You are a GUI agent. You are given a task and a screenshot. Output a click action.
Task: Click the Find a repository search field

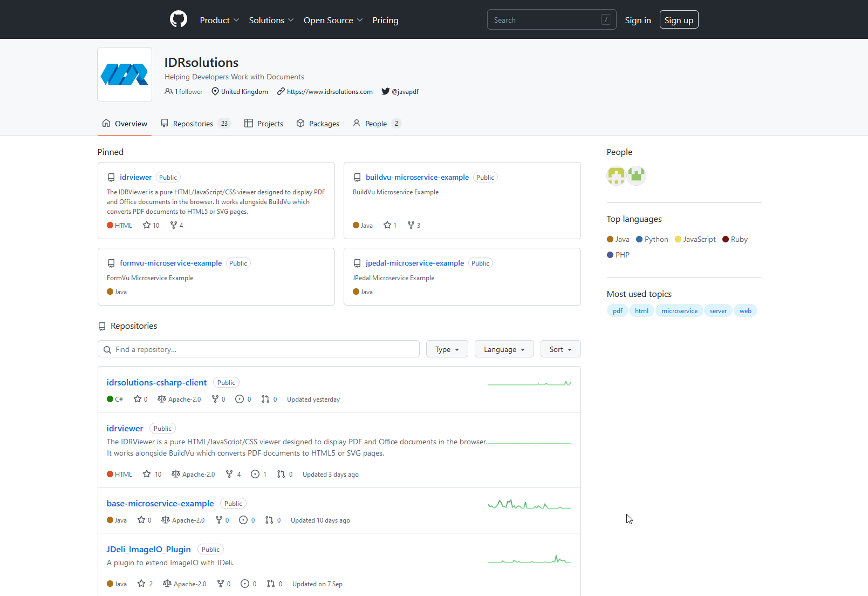click(x=258, y=349)
